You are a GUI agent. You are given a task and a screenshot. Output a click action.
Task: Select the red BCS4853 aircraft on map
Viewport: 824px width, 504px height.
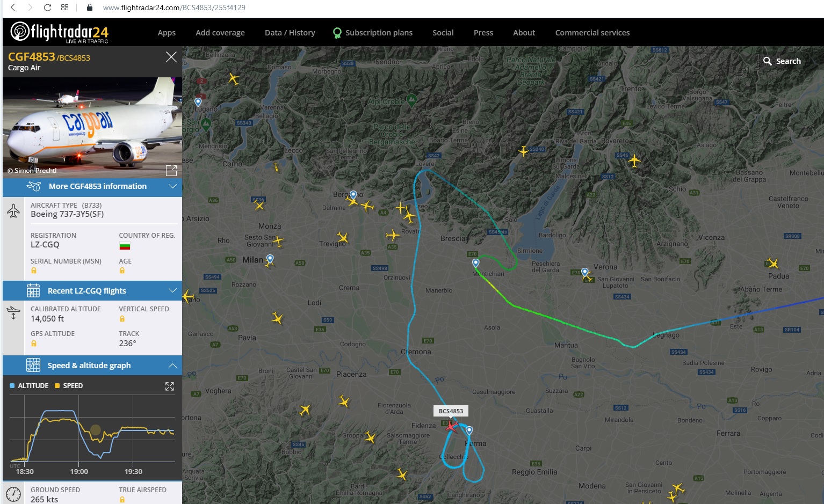coord(452,427)
